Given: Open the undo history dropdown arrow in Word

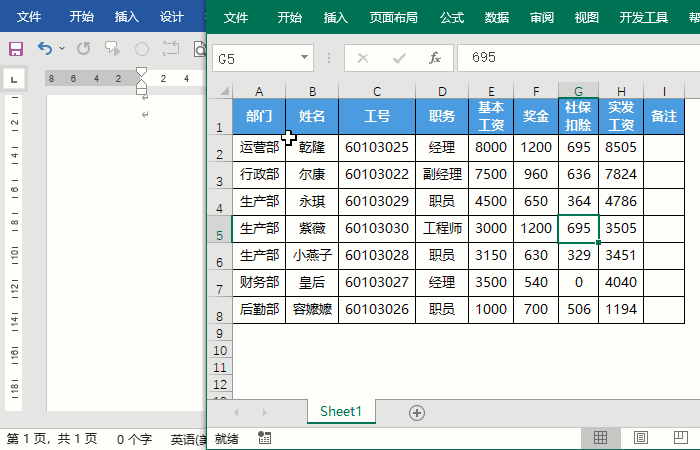Looking at the screenshot, I should pos(62,48).
